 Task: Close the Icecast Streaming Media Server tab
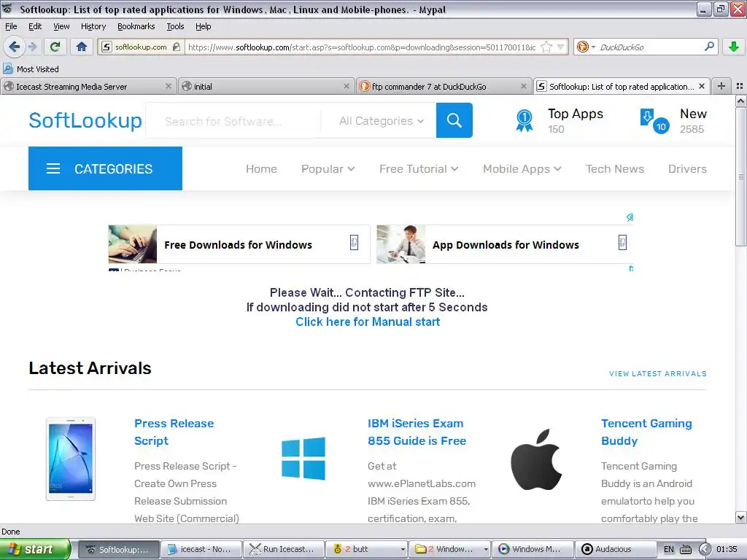169,86
